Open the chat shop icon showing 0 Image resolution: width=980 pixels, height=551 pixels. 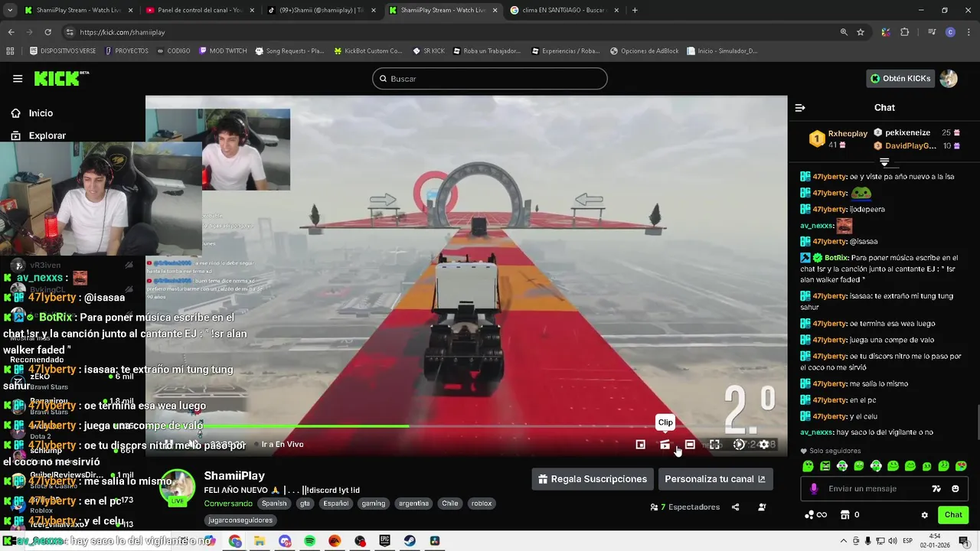[850, 515]
